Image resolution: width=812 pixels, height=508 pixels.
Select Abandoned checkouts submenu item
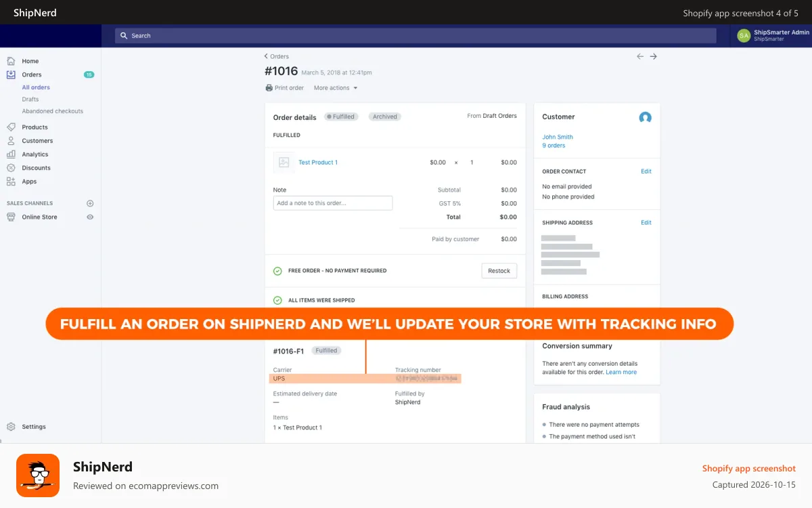pos(53,111)
